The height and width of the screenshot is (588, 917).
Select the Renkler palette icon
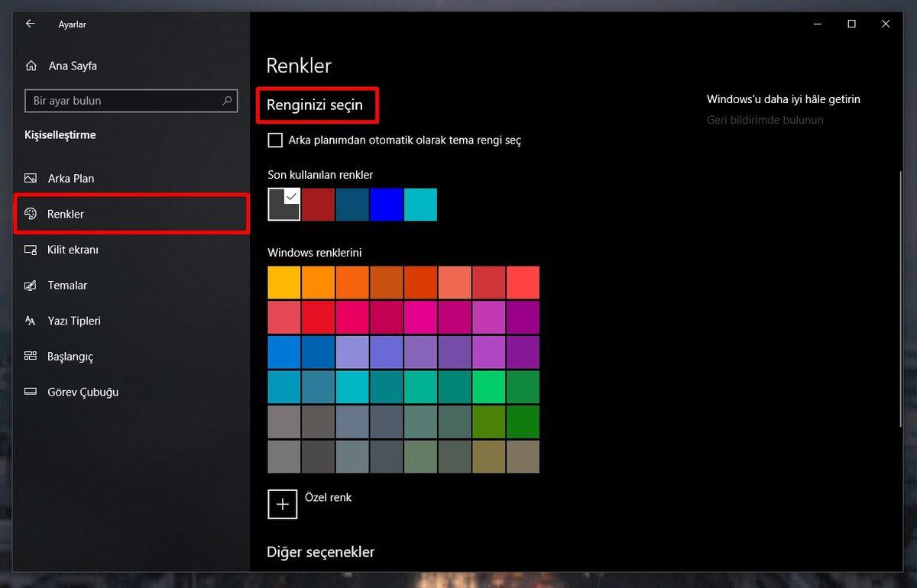(31, 214)
